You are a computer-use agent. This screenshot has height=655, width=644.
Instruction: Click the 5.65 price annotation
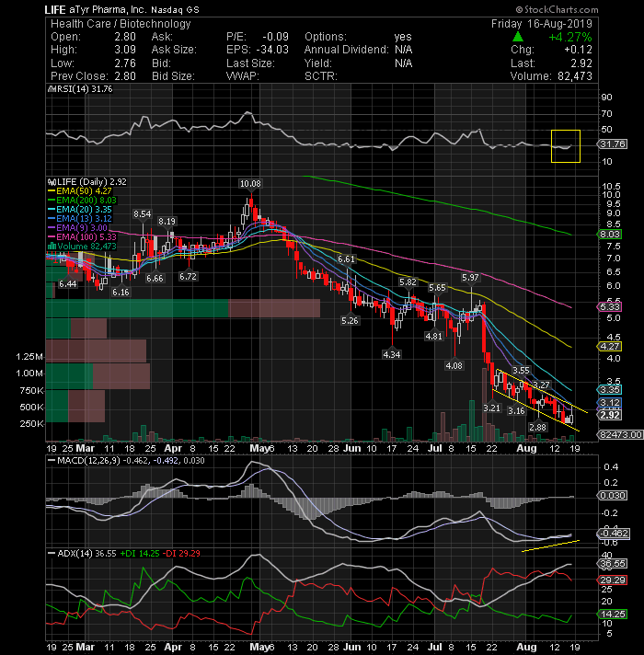coord(437,287)
